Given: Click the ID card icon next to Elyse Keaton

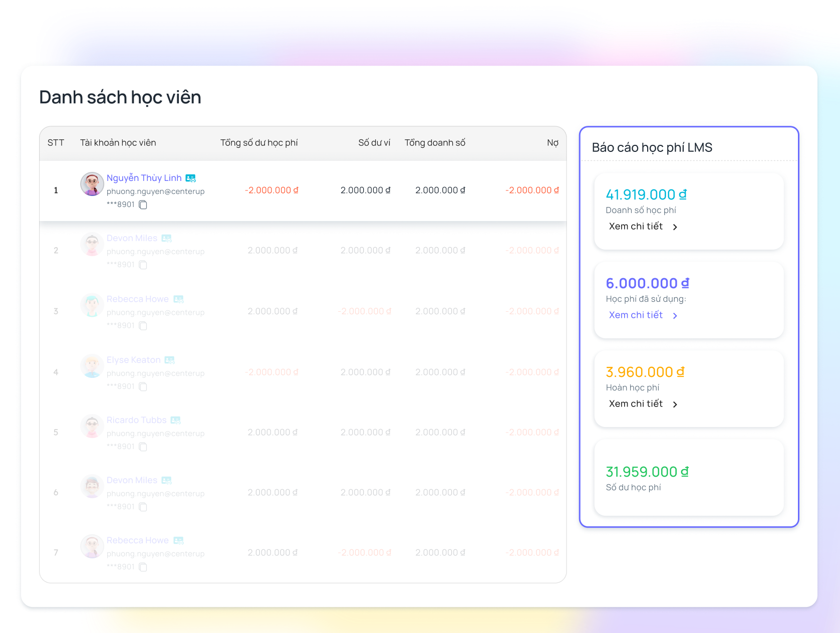Looking at the screenshot, I should (169, 360).
